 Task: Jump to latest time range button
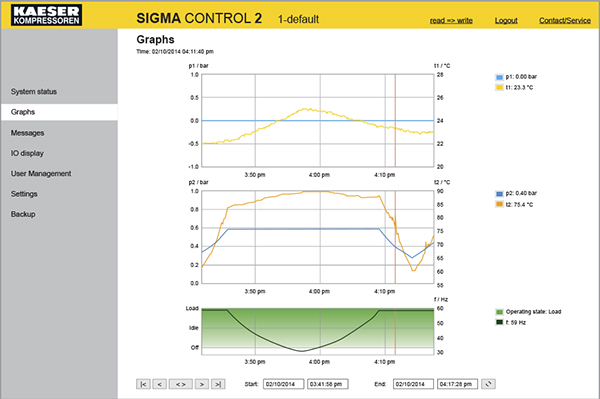pyautogui.click(x=218, y=384)
